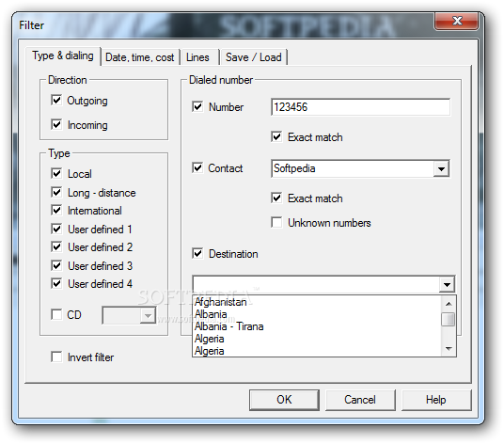Toggle the User defined 2 checkbox
The width and height of the screenshot is (504, 444).
pos(56,247)
